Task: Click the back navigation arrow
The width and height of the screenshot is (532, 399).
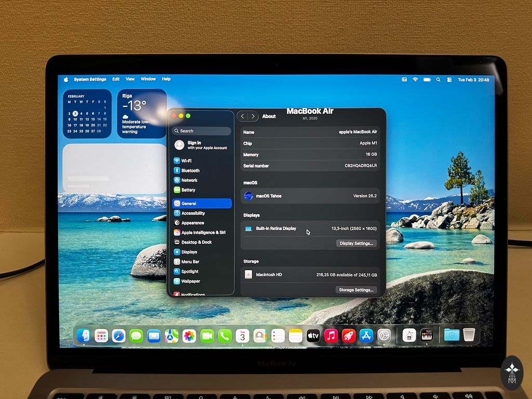Action: 243,116
